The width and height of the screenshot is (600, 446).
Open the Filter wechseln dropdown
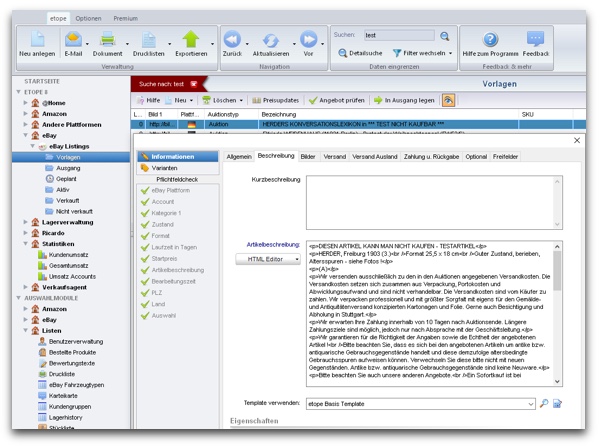coord(423,53)
